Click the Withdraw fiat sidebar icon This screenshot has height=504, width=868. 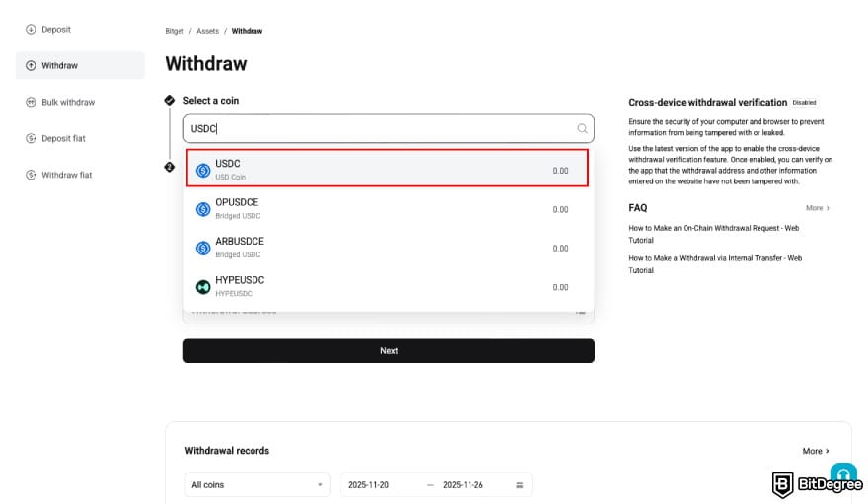tap(31, 175)
